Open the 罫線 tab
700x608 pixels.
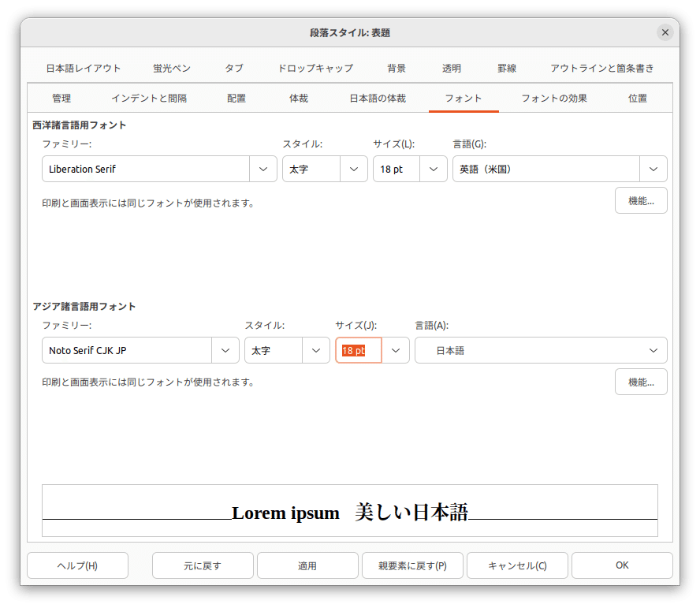[x=507, y=68]
